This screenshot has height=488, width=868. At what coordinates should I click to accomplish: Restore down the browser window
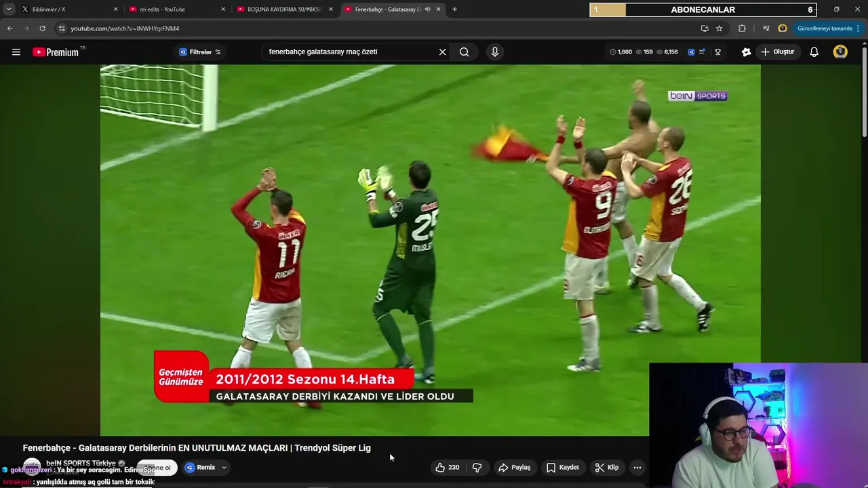click(x=837, y=9)
